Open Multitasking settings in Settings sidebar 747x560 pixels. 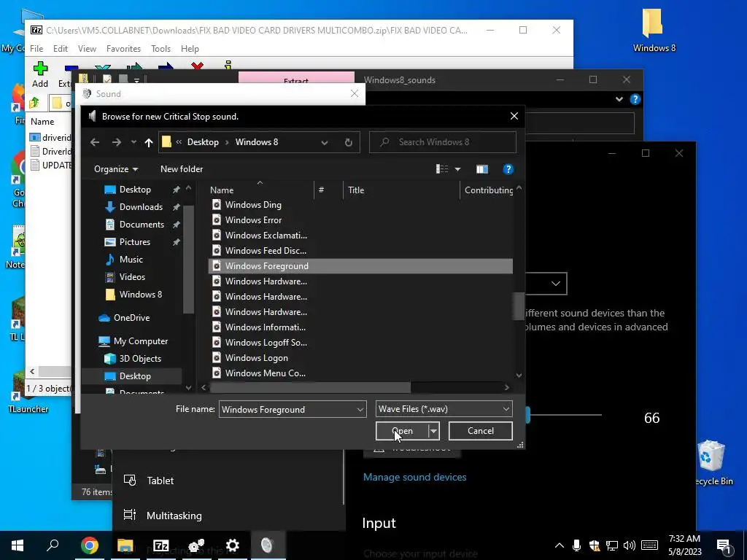point(174,516)
